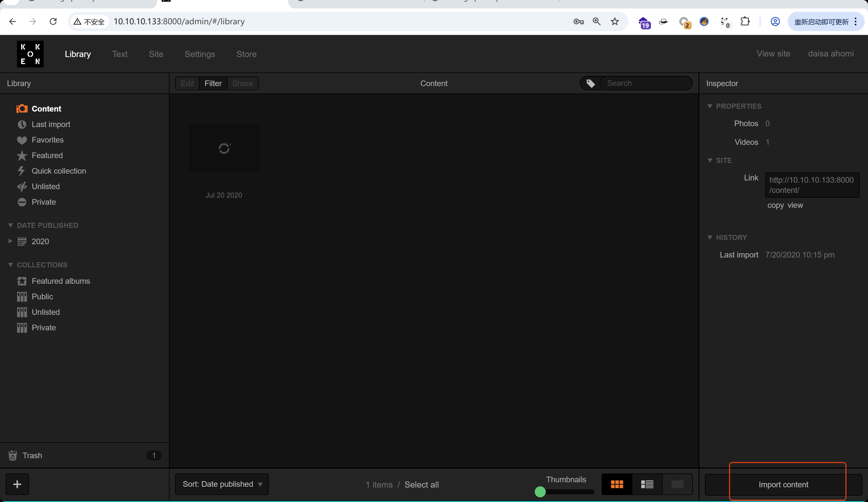This screenshot has height=502, width=868.
Task: Click the Thumbnails size slider handle
Action: [540, 492]
